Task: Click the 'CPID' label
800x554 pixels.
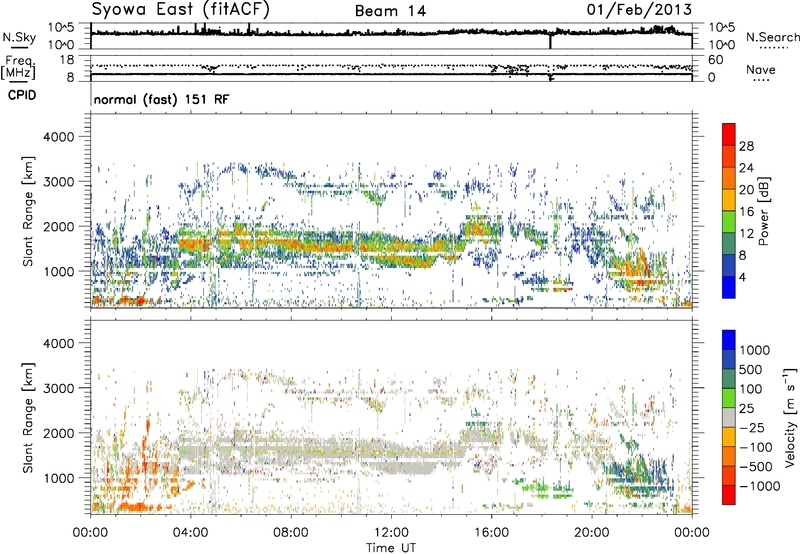Action: pos(22,95)
